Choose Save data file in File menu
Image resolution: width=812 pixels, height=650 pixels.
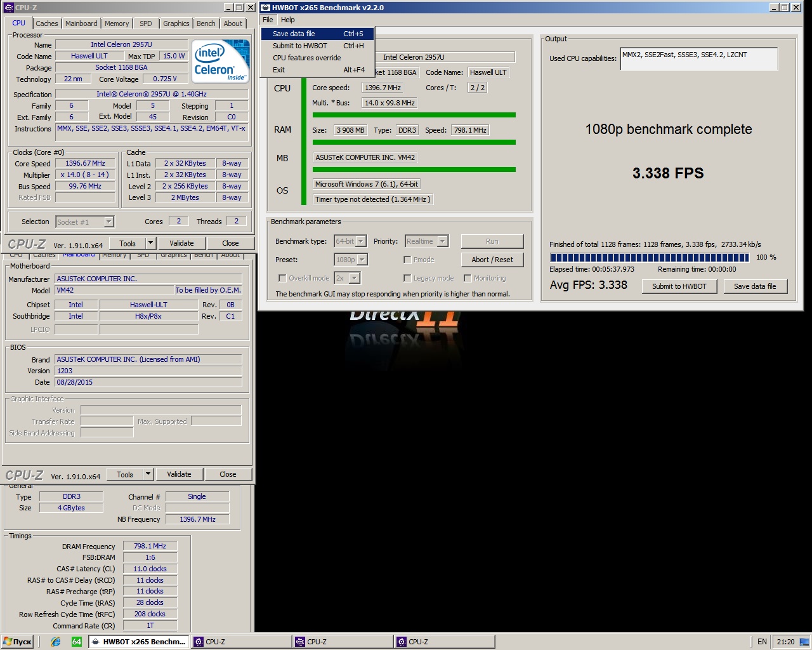point(318,34)
